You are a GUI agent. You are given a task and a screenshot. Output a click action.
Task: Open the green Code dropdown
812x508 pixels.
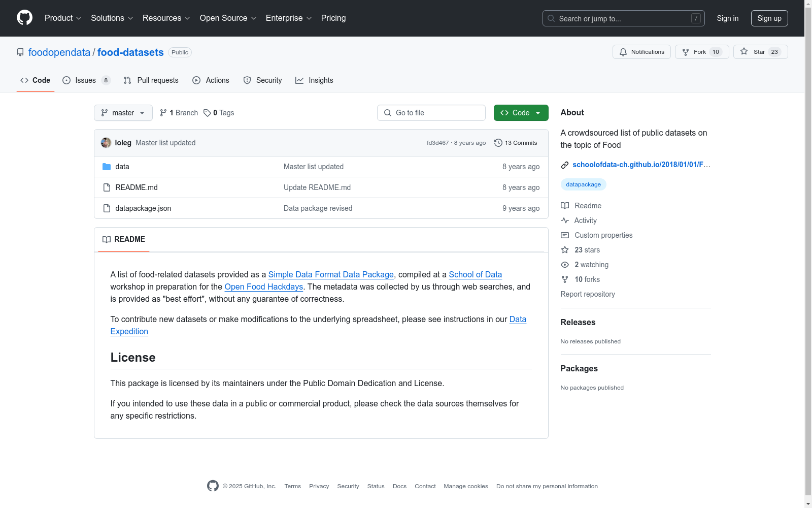521,113
